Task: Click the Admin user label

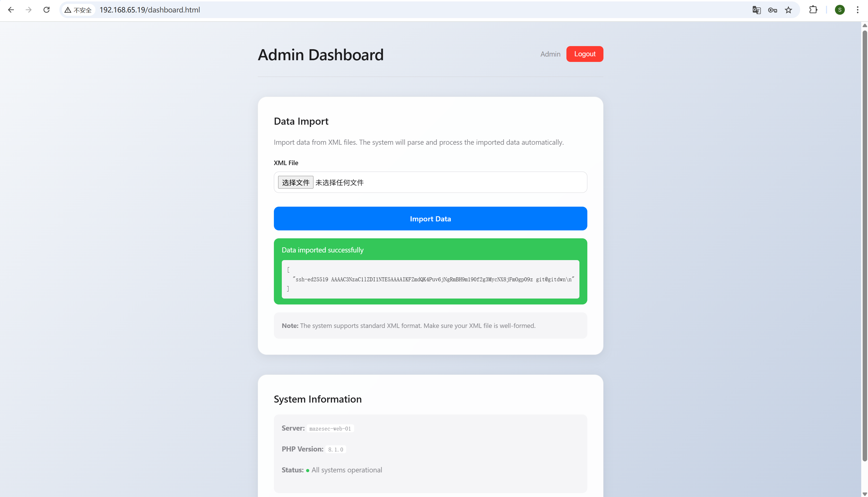Action: [x=550, y=54]
